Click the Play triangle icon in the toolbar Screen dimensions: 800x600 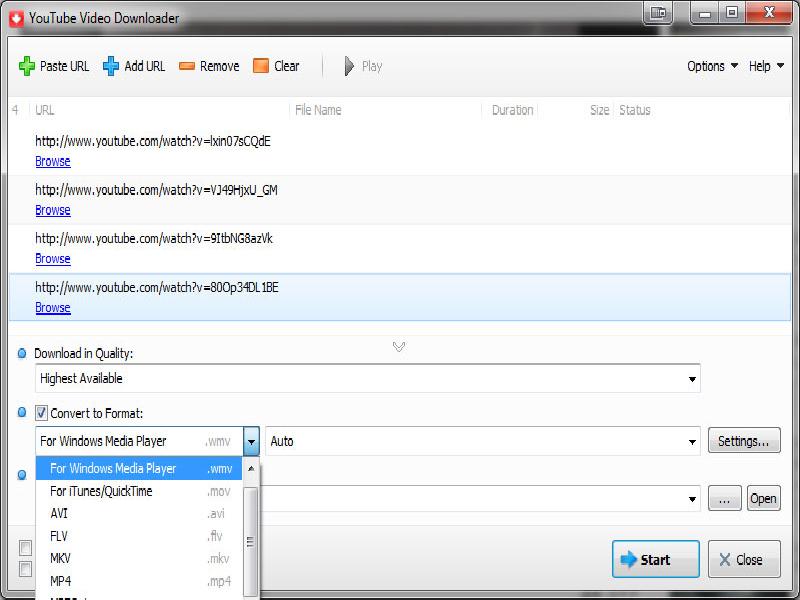[x=349, y=66]
